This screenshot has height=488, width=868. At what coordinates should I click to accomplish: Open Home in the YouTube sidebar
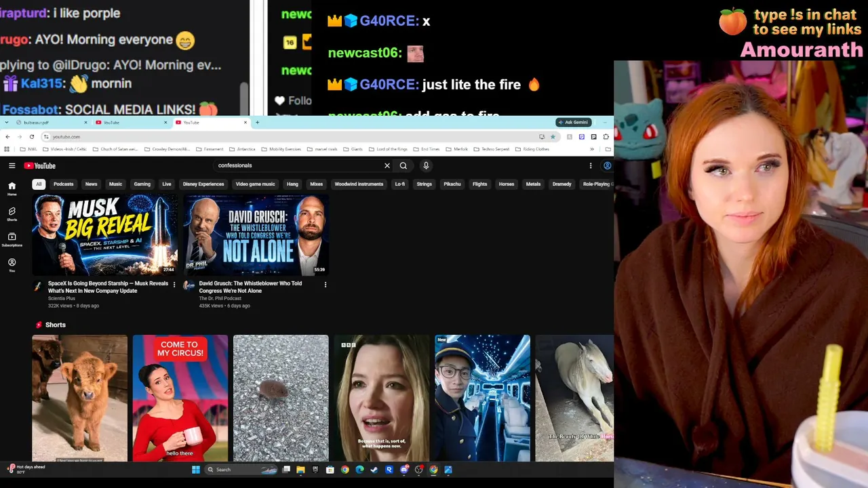12,188
